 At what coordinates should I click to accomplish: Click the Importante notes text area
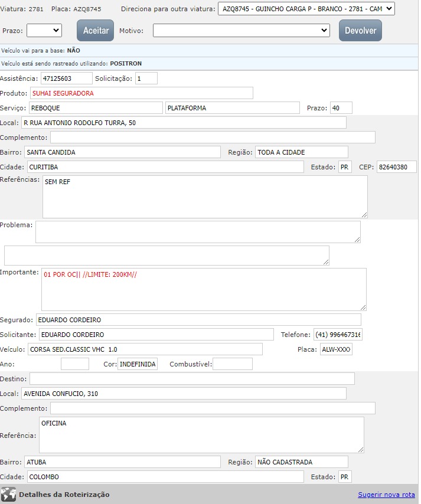(x=204, y=289)
